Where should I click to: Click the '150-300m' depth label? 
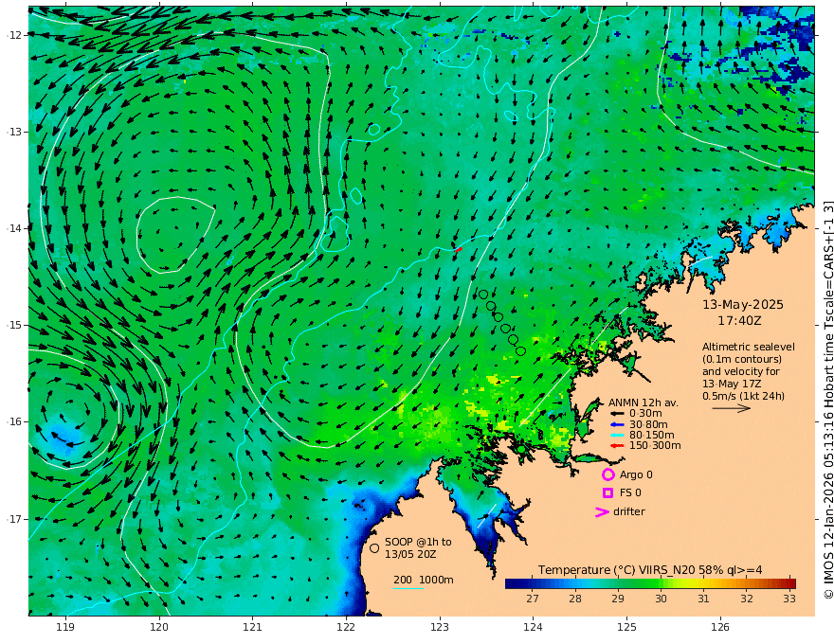click(x=655, y=445)
